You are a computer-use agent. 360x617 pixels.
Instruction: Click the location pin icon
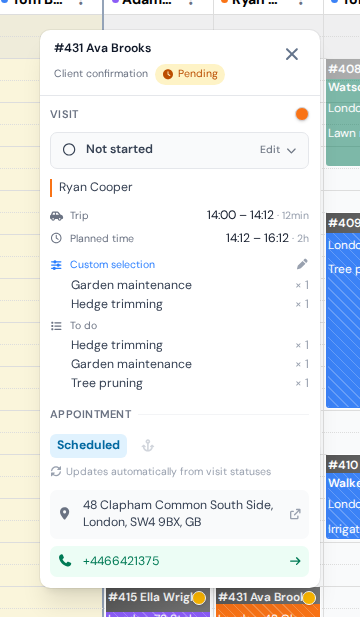tap(65, 514)
